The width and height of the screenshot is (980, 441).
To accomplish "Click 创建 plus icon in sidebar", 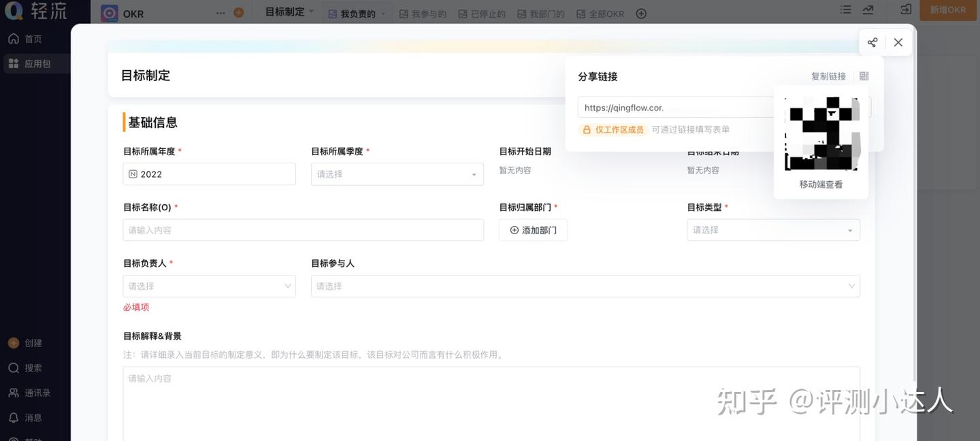I will [14, 343].
